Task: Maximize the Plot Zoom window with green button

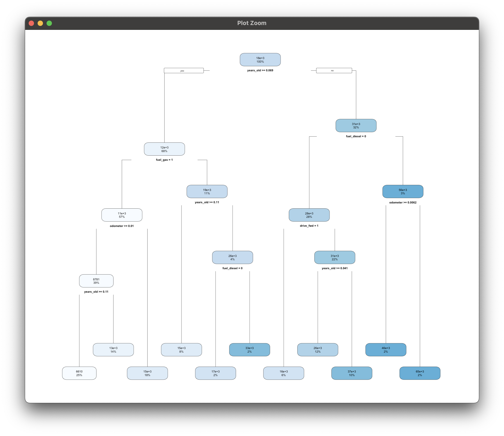Action: tap(49, 23)
